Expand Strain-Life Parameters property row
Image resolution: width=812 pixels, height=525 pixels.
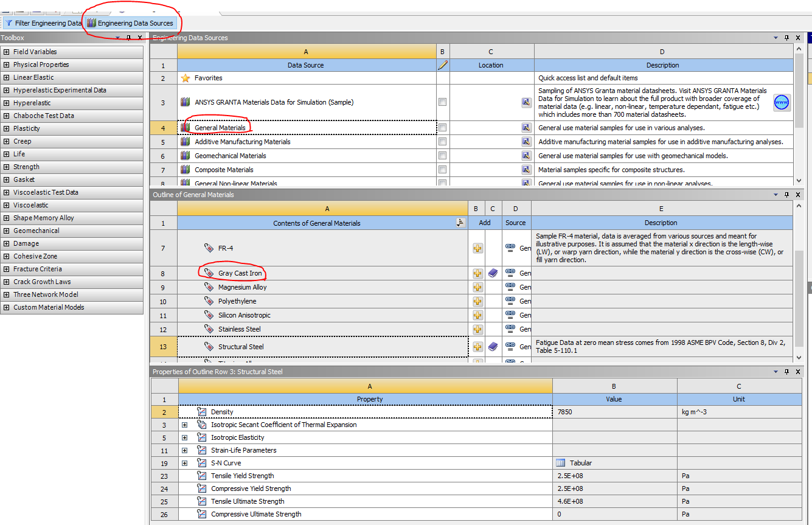[x=184, y=450]
